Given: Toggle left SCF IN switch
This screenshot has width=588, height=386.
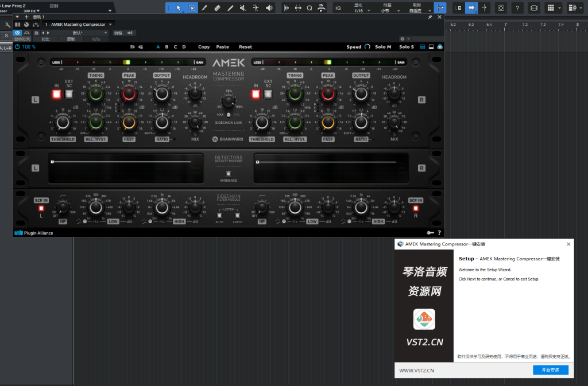Looking at the screenshot, I should [x=41, y=208].
